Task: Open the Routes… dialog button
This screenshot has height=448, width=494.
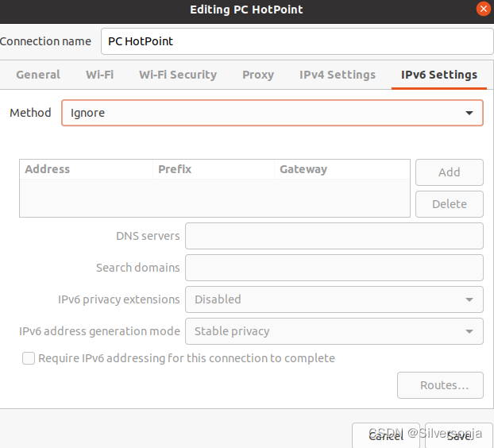Action: [440, 385]
